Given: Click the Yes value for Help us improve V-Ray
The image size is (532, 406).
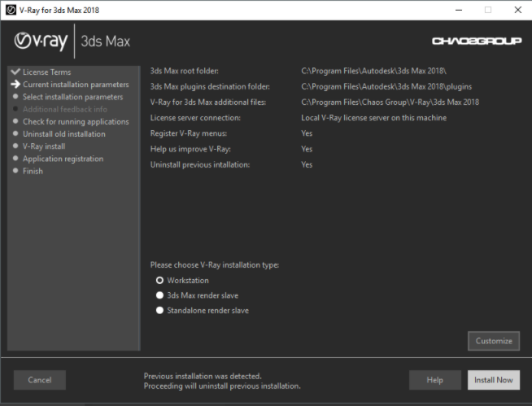Looking at the screenshot, I should [x=307, y=149].
